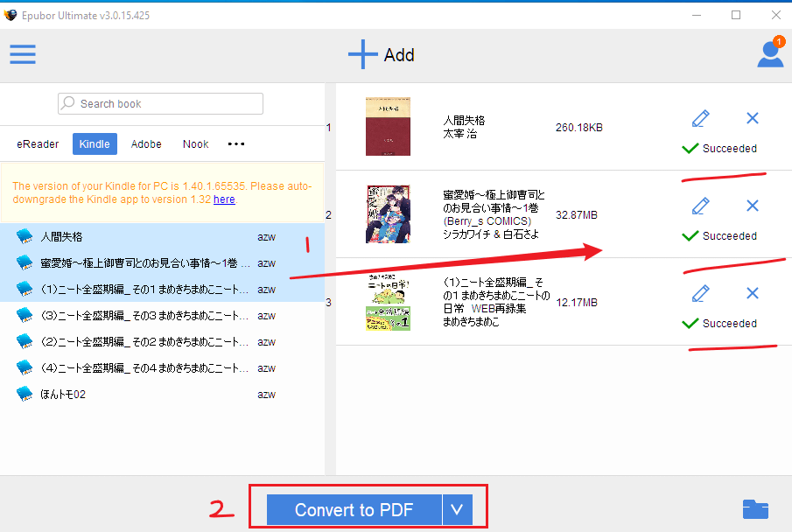Remove the 12.17MB book from list
The image size is (792, 532).
pos(753,293)
